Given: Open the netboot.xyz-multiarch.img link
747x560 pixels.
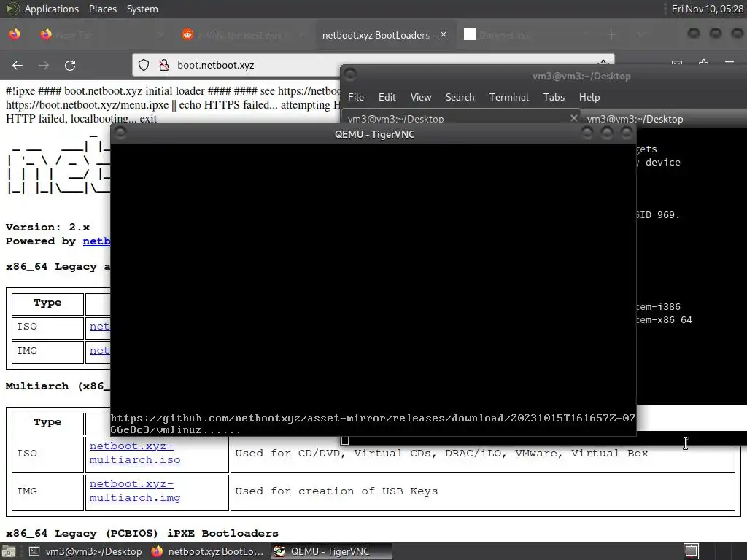Looking at the screenshot, I should point(135,491).
